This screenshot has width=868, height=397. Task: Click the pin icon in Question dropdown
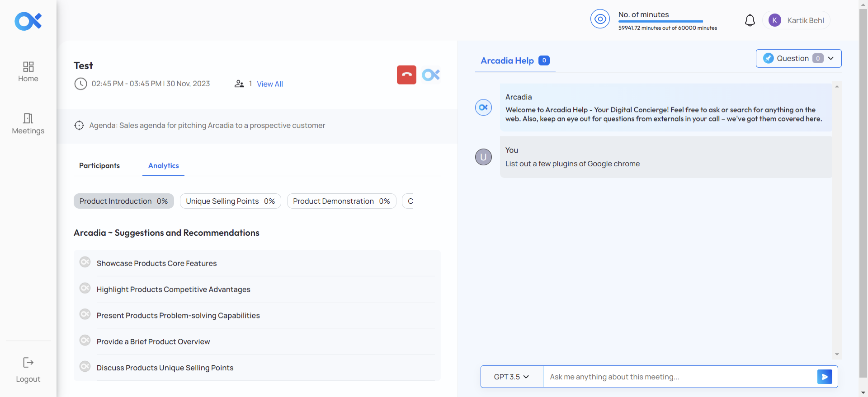(x=768, y=58)
